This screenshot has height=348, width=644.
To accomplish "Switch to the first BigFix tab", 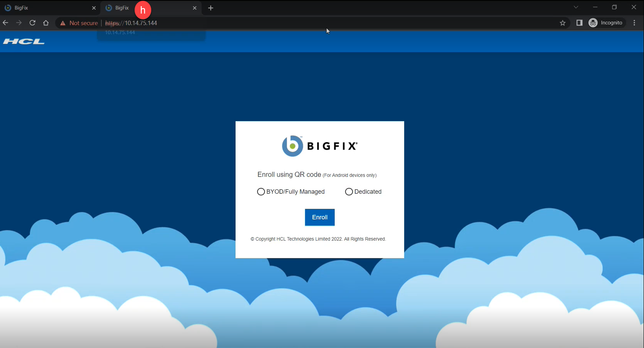I will click(x=46, y=8).
